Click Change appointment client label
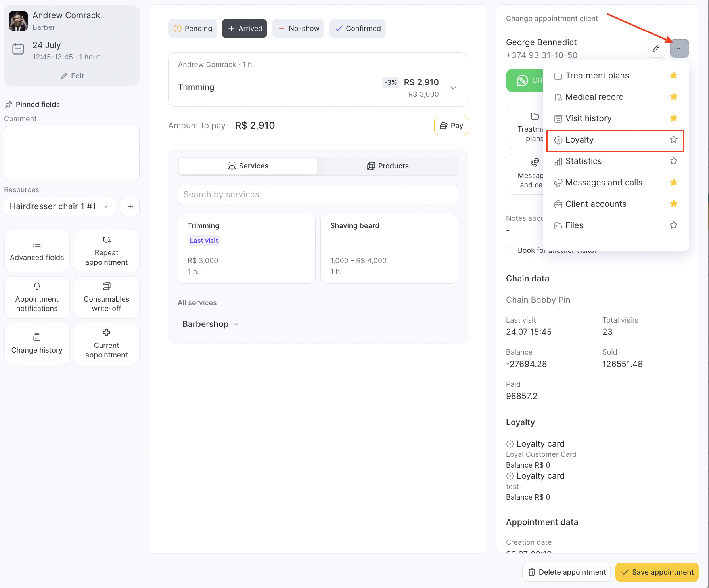The height and width of the screenshot is (588, 709). (x=552, y=19)
